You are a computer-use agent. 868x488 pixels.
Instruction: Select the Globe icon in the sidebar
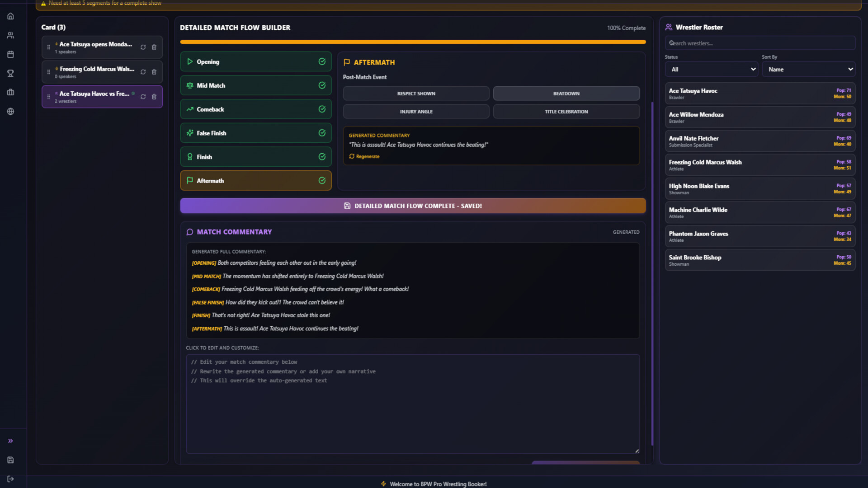pyautogui.click(x=10, y=111)
